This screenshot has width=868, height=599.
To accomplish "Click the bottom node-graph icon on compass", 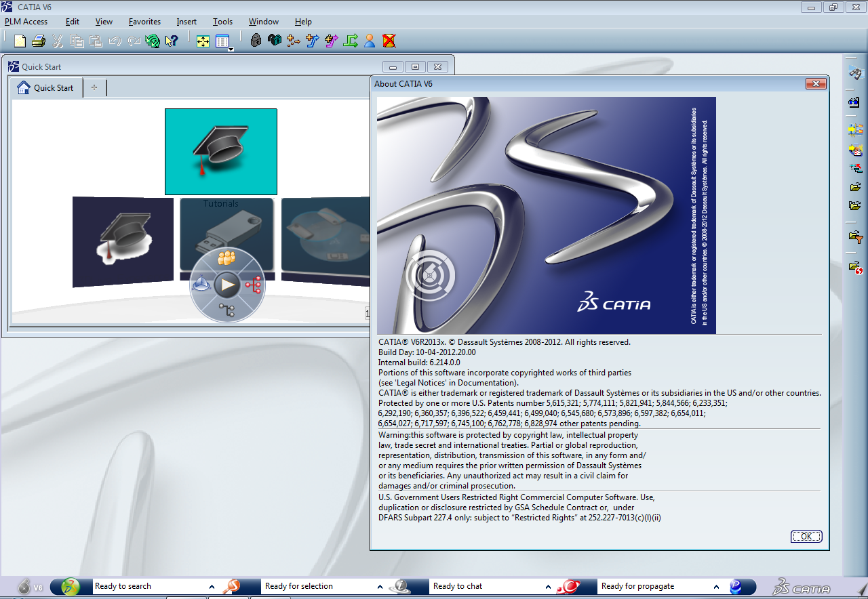I will (x=227, y=311).
